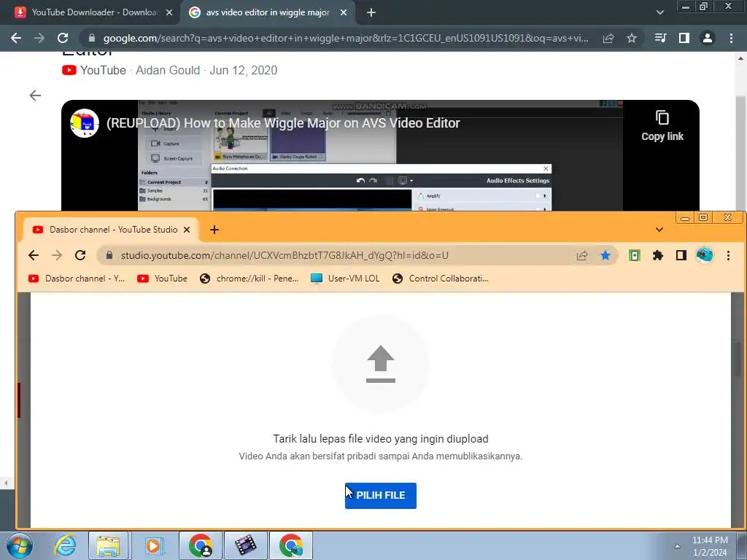Image resolution: width=747 pixels, height=560 pixels.
Task: Open the profile avatar in YouTube Studio window
Action: pos(705,255)
